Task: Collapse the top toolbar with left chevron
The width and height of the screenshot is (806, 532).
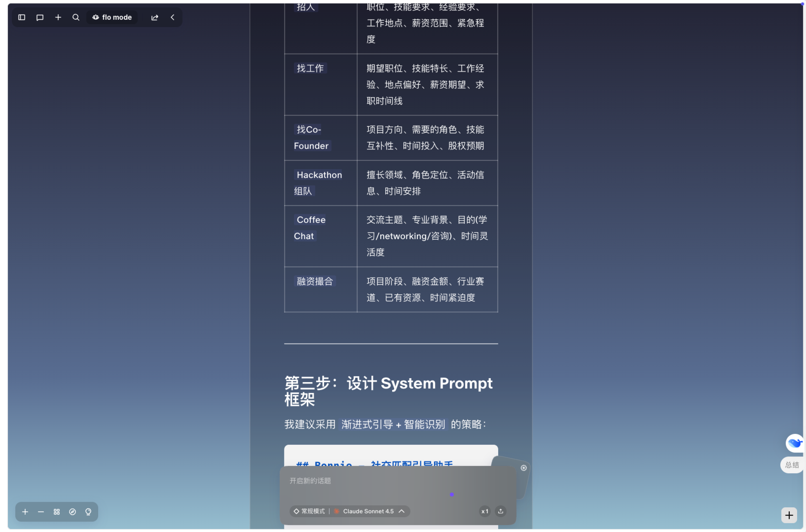Action: [x=173, y=17]
